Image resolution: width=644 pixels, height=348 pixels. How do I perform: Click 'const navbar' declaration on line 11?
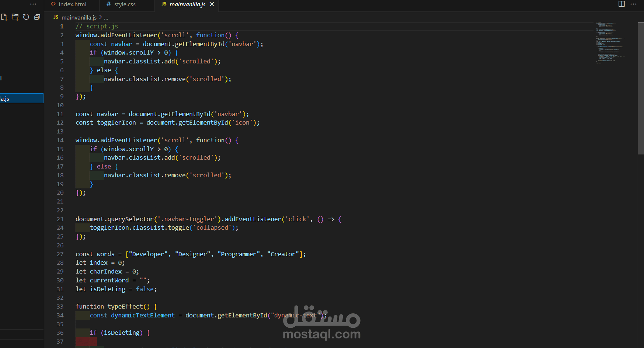point(97,114)
